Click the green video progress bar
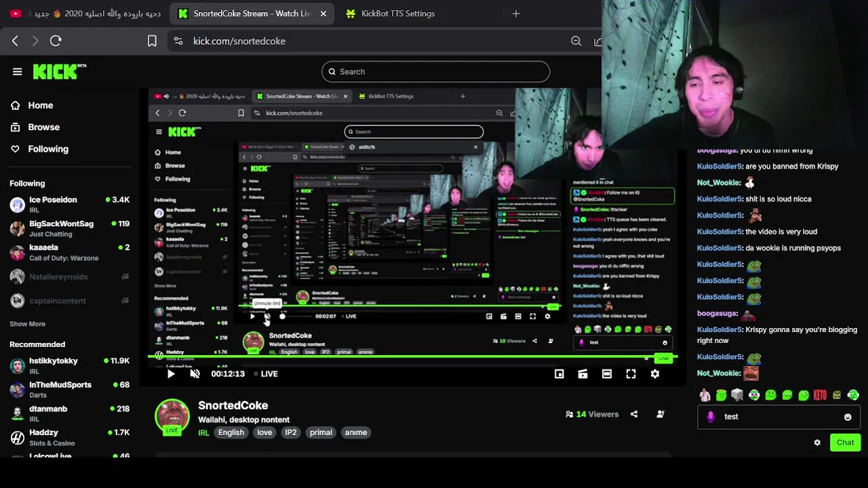Screen dimensions: 868x488 click(x=412, y=357)
